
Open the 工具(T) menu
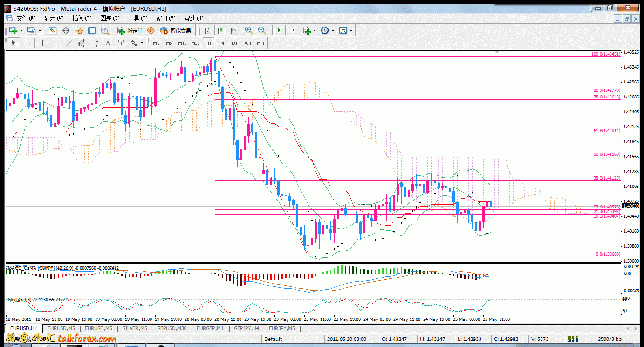pyautogui.click(x=138, y=18)
